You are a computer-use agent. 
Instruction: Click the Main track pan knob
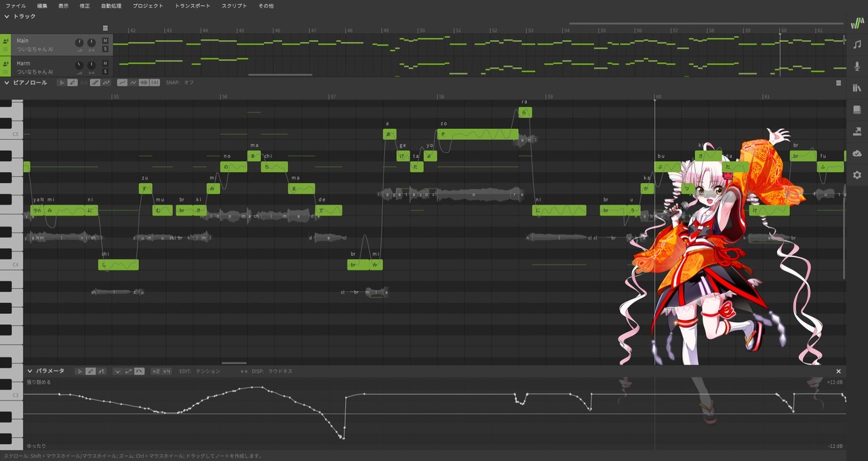pos(92,43)
